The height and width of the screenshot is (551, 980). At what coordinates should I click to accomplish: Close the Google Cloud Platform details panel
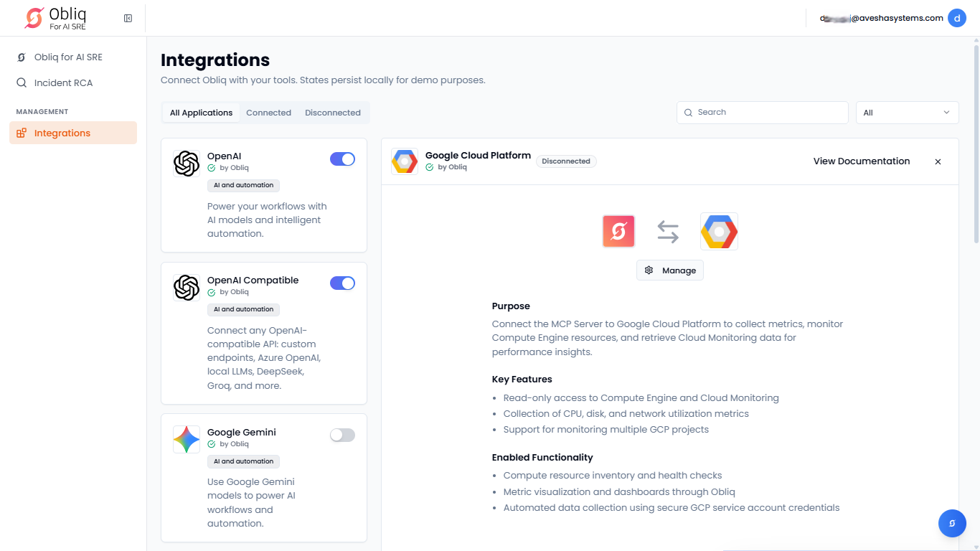[x=938, y=161]
